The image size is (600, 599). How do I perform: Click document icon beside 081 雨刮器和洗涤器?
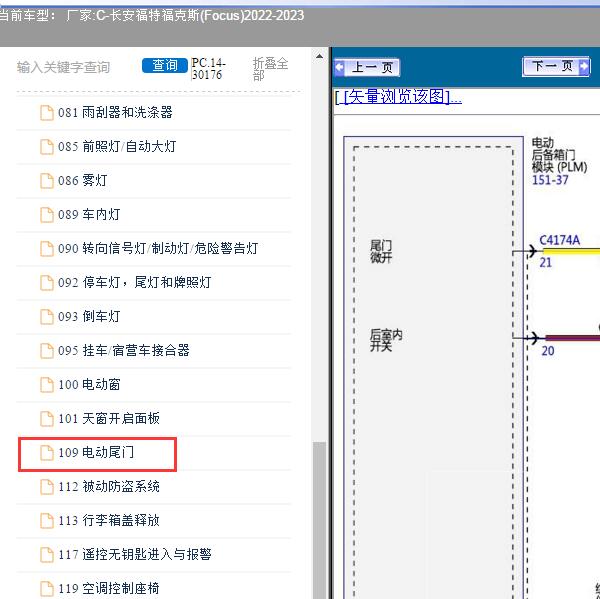coord(47,113)
